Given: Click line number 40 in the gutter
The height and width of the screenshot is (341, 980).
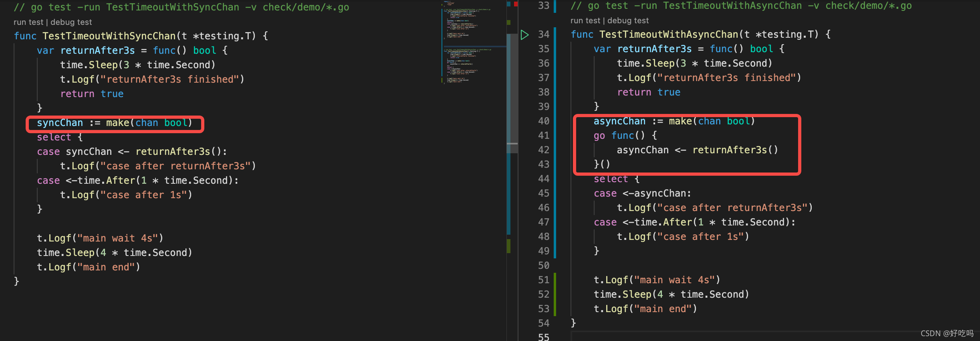Looking at the screenshot, I should (x=544, y=121).
